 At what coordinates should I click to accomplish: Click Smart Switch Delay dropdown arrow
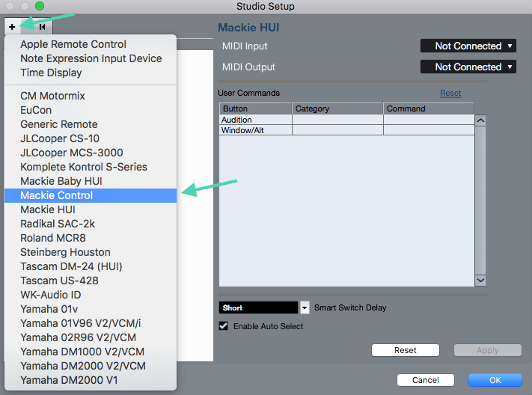click(305, 307)
